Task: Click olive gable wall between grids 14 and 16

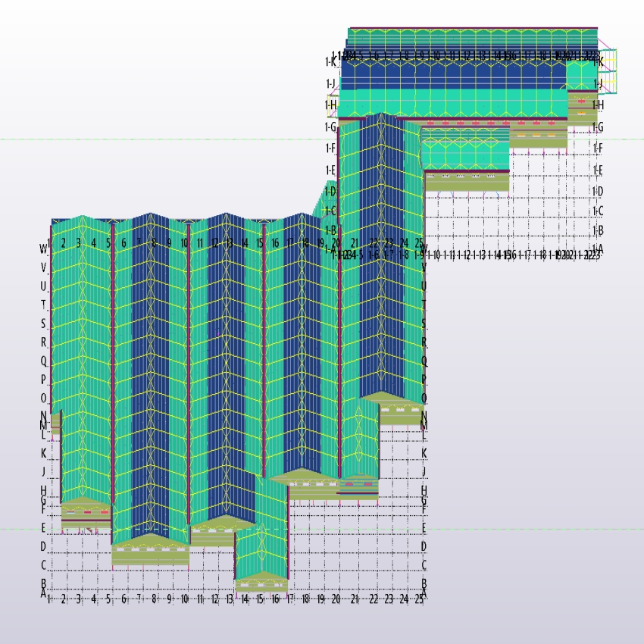Action: pyautogui.click(x=261, y=584)
